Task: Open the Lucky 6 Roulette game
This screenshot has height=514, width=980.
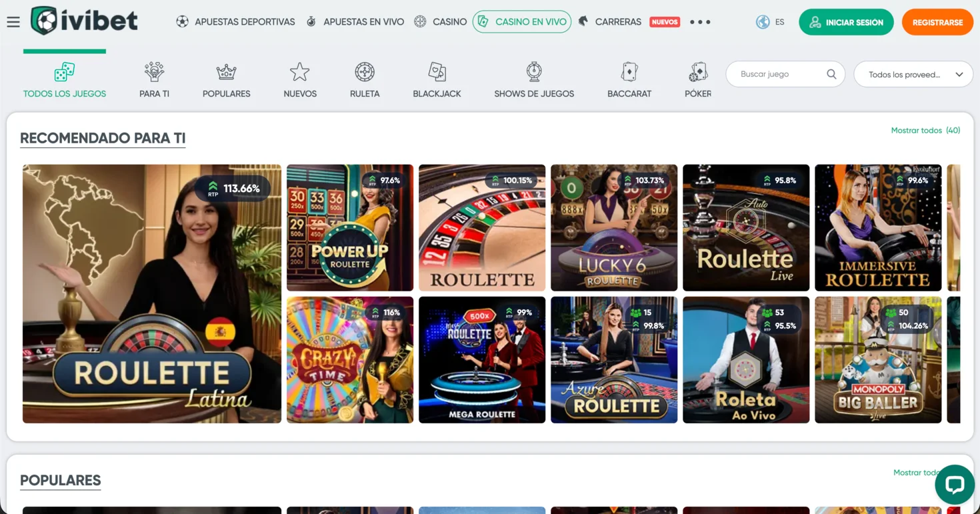Action: click(x=614, y=228)
